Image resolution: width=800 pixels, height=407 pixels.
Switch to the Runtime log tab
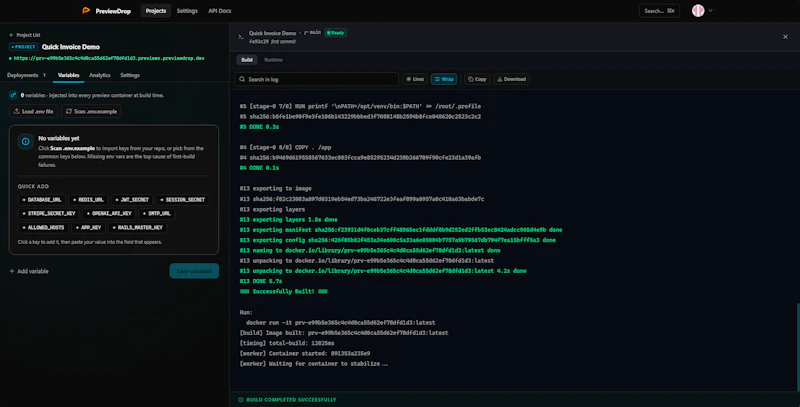273,60
